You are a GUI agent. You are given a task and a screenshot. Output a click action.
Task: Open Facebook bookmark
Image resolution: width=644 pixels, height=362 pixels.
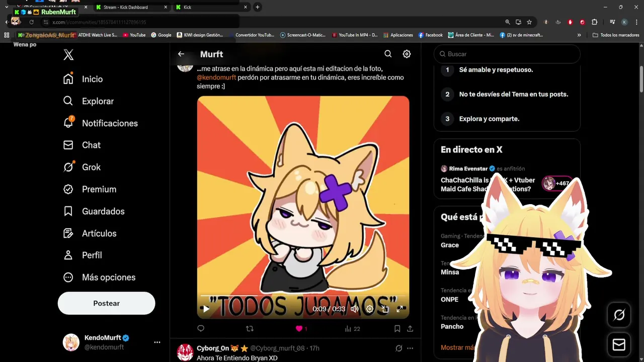pyautogui.click(x=431, y=35)
